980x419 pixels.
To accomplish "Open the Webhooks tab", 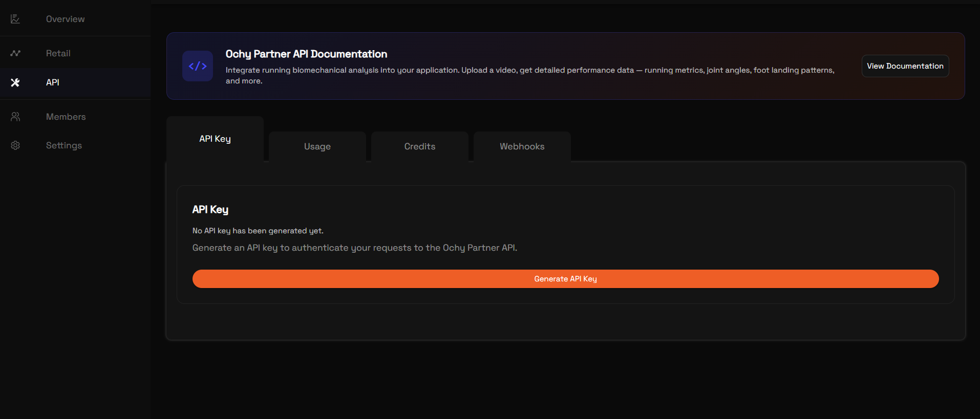I will tap(522, 146).
